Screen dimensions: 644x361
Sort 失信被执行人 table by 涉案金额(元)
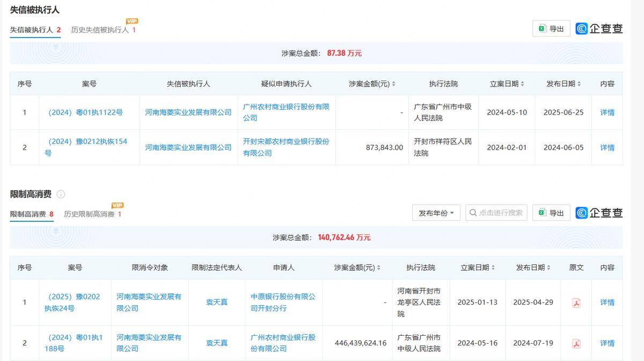click(x=393, y=84)
